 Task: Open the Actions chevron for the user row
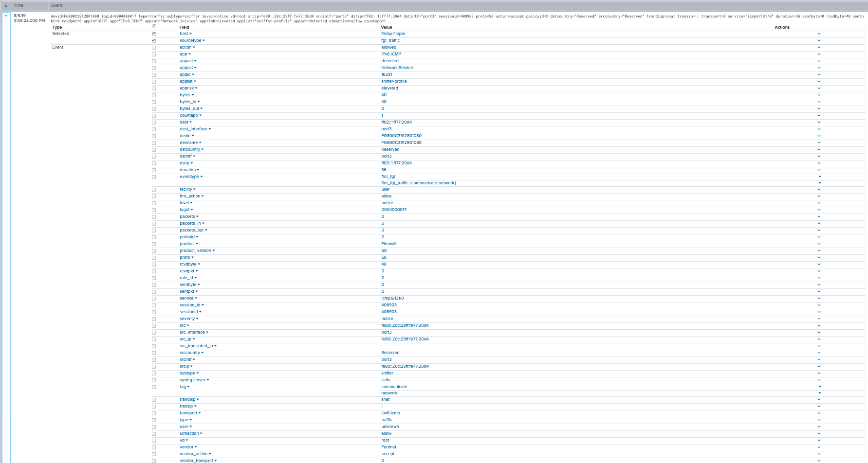pos(819,427)
